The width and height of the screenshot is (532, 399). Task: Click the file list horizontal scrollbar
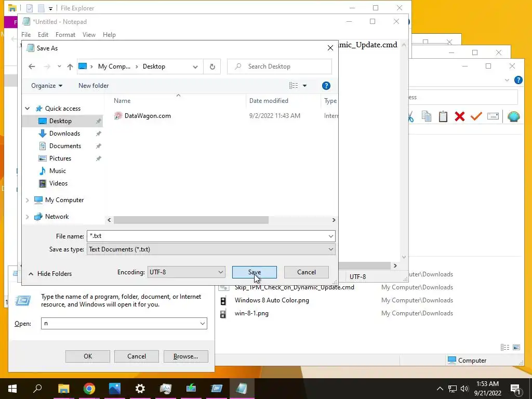[x=191, y=220]
